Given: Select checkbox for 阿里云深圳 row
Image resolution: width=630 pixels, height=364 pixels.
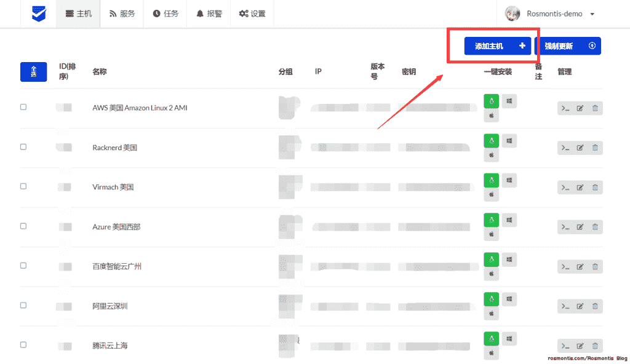Looking at the screenshot, I should coord(23,305).
